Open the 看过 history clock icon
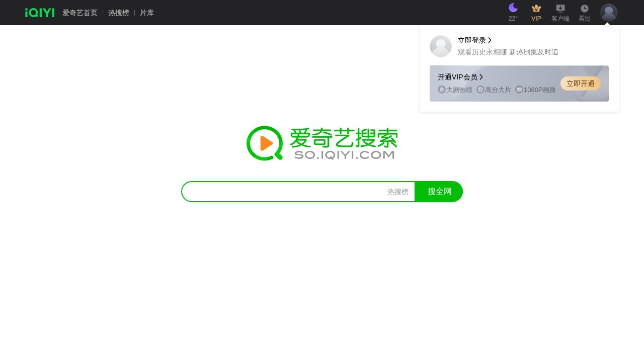This screenshot has height=362, width=644. (x=585, y=8)
